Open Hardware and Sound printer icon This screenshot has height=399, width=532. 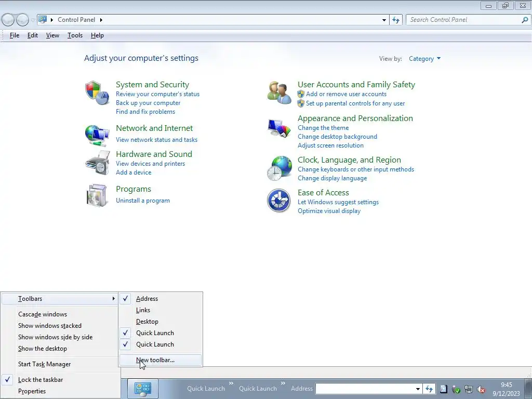point(98,163)
